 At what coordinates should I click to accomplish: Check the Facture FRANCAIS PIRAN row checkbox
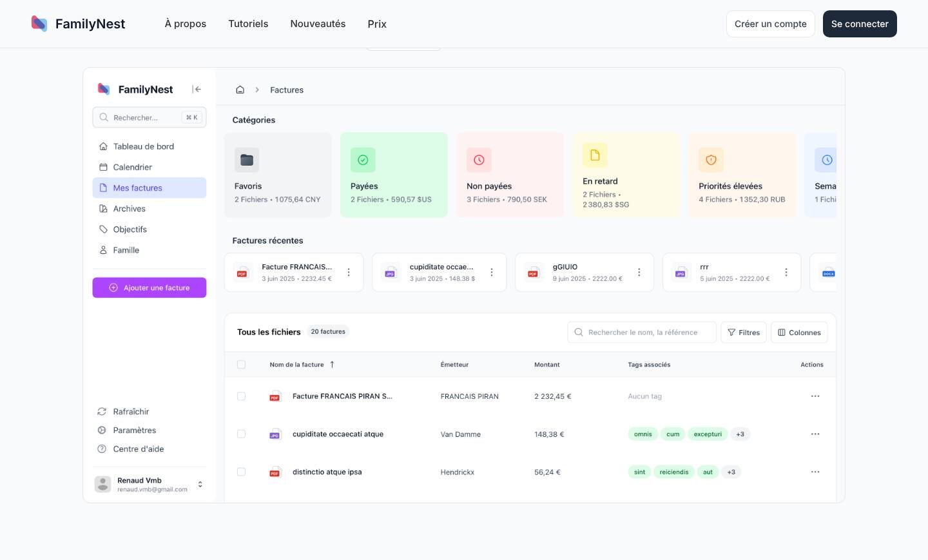tap(241, 396)
